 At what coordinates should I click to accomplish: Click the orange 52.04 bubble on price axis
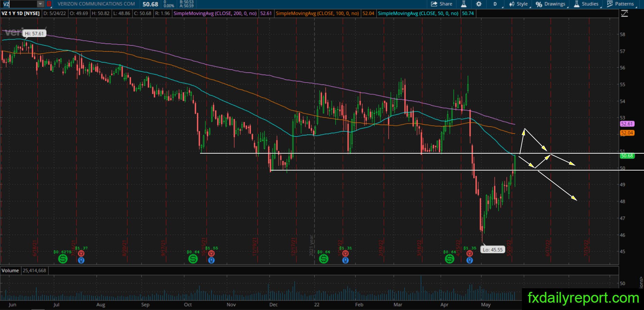tap(627, 133)
